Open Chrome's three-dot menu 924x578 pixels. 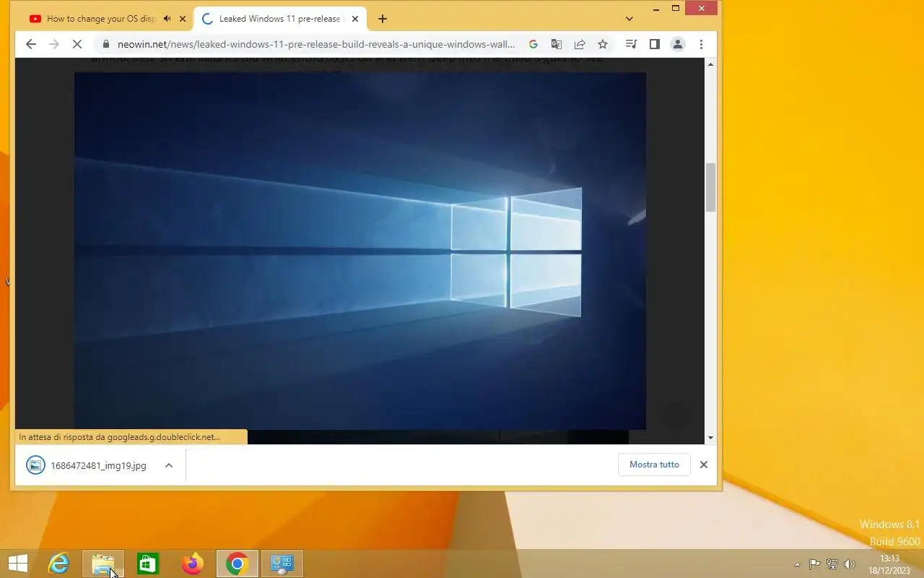click(701, 44)
